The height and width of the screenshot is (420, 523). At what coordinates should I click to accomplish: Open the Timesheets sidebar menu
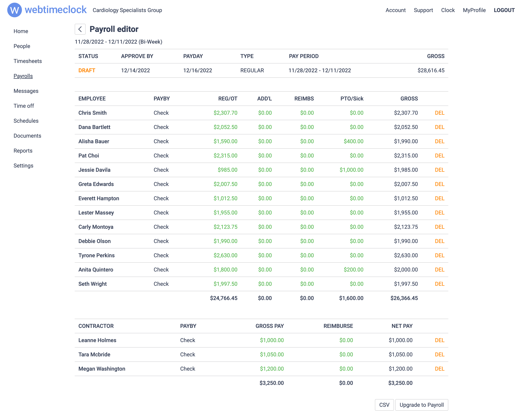click(28, 61)
